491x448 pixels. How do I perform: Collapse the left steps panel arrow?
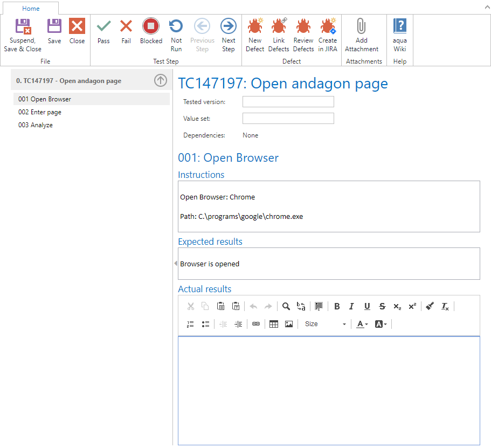[175, 263]
